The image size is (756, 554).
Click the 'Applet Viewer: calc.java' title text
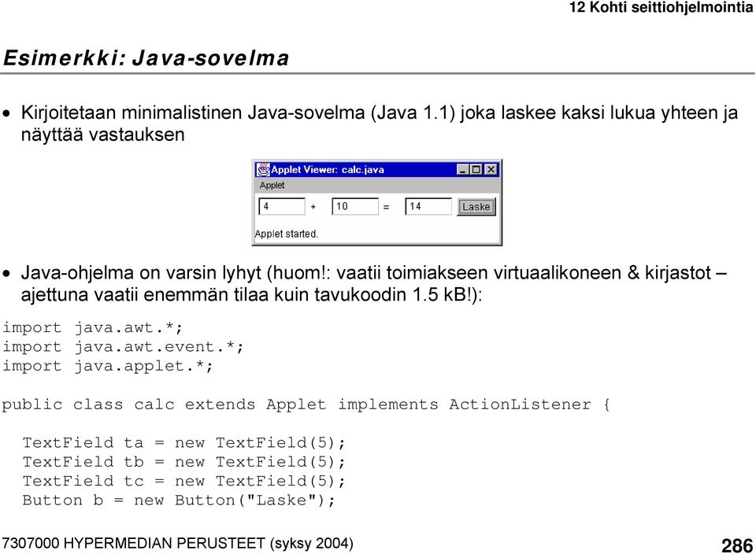[328, 169]
